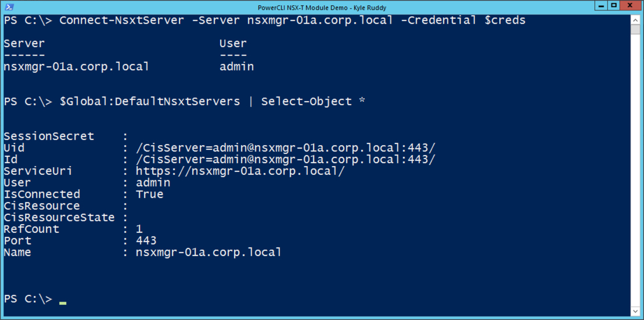Click the IsConnected True value
644x320 pixels.
click(149, 194)
